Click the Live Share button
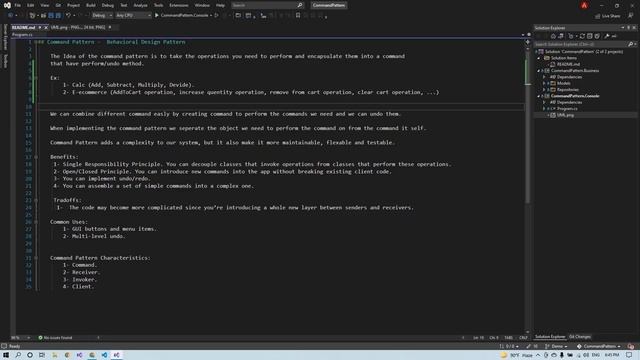 608,16
